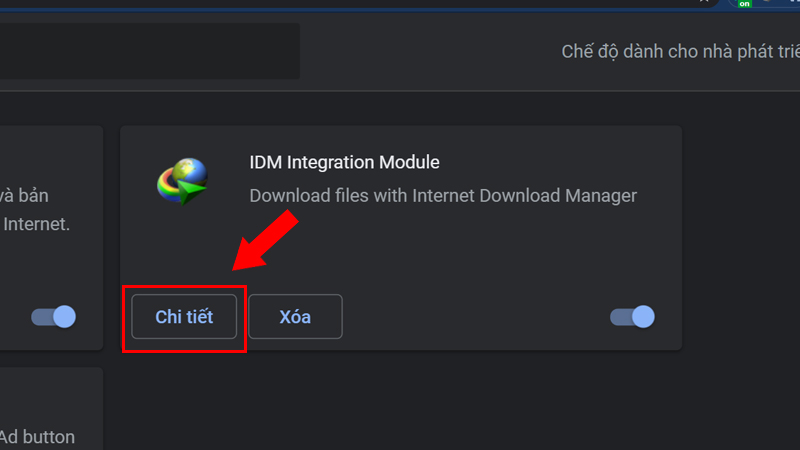This screenshot has height=450, width=800.
Task: Select the "IDM Integration Module" title text
Action: click(x=344, y=162)
